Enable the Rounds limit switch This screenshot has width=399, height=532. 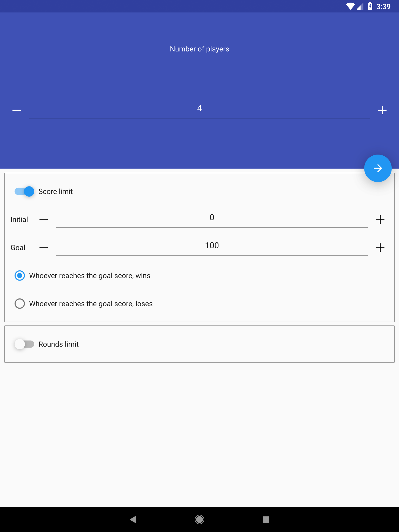(x=24, y=344)
